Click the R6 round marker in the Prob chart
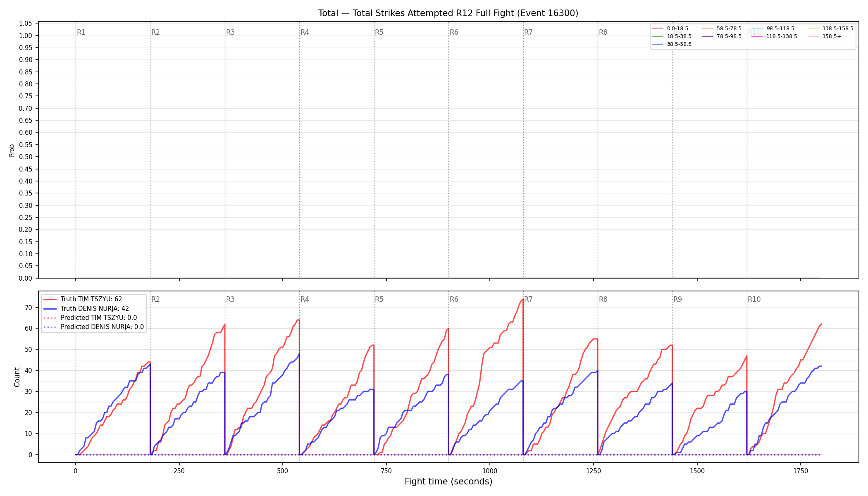 [454, 32]
